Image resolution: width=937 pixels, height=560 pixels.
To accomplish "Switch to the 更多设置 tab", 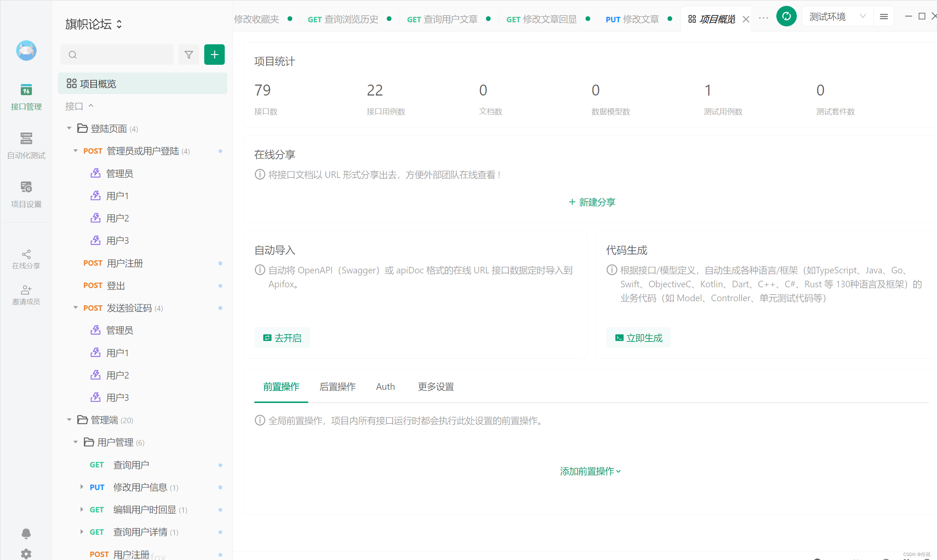I will pos(436,387).
